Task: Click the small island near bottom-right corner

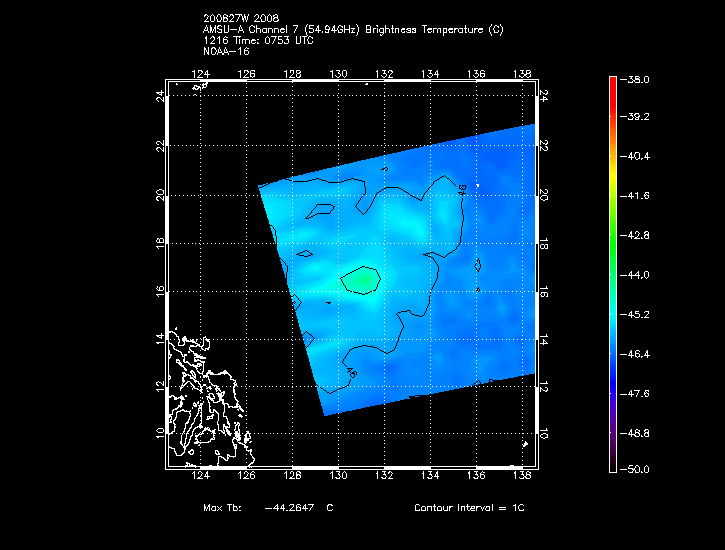Action: [524, 444]
